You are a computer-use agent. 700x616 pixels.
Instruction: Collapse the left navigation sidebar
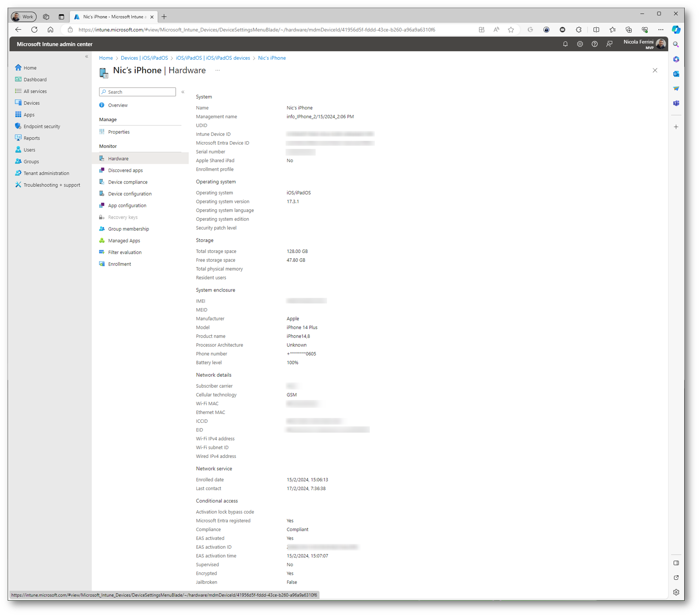(87, 56)
